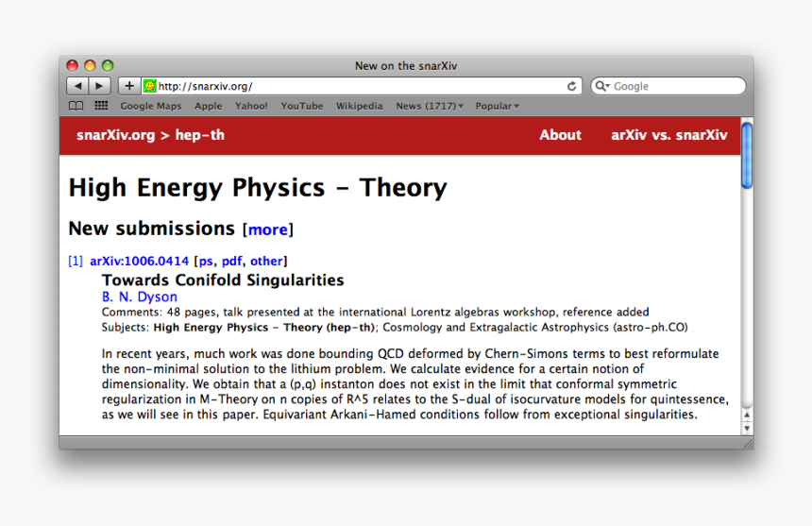Screen dimensions: 812x526
Task: Open the bookmarks book icon
Action: 76,106
